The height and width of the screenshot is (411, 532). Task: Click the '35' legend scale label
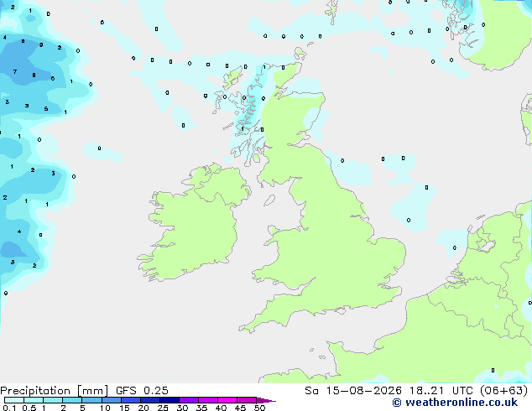point(201,408)
